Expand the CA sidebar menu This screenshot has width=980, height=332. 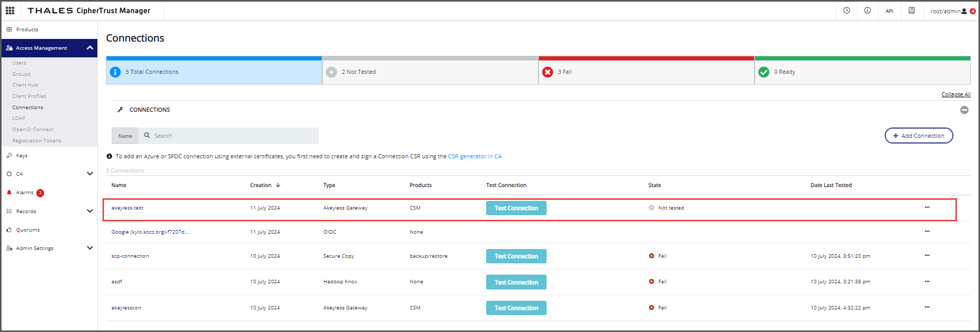pos(90,174)
